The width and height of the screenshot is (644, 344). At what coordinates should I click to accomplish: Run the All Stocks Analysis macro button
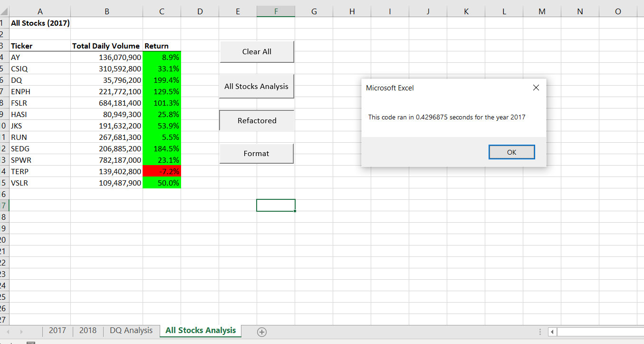pos(256,86)
